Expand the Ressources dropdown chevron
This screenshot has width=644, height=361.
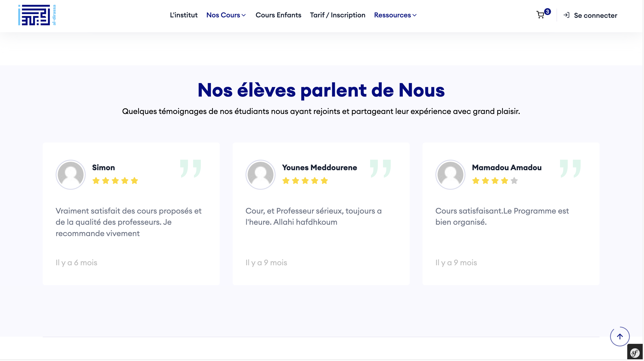415,15
